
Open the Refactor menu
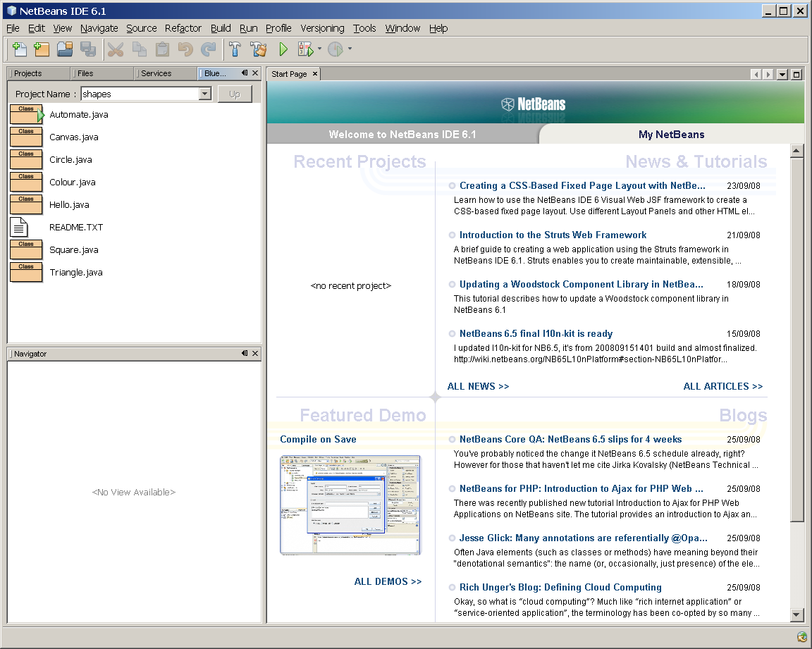tap(183, 28)
